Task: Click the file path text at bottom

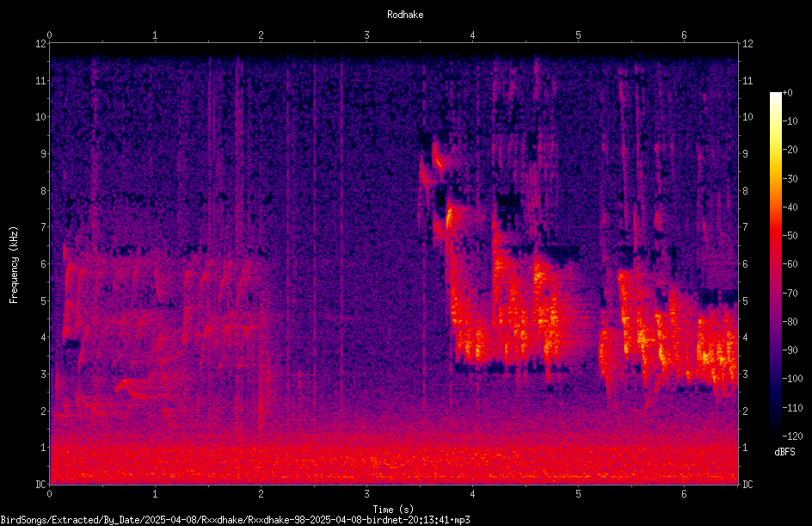Action: 235,520
